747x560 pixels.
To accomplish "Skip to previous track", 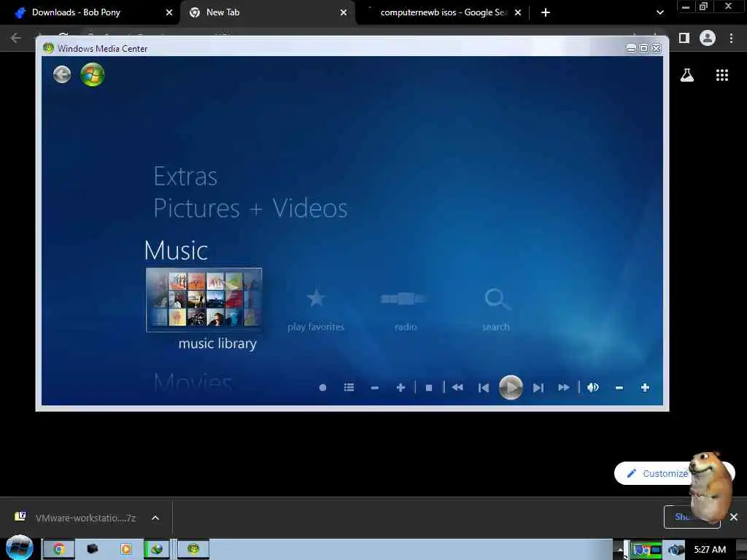I will click(484, 388).
